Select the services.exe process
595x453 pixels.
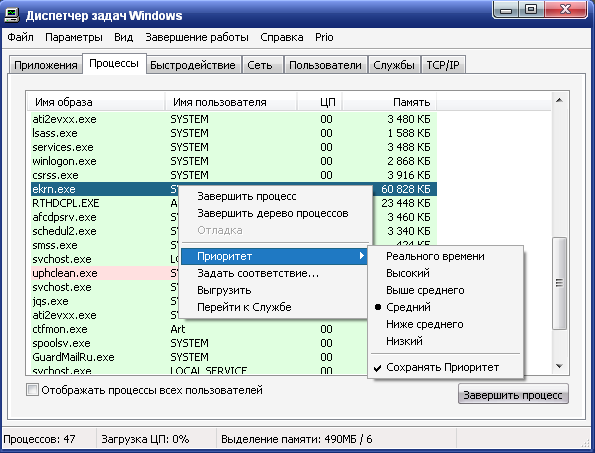pyautogui.click(x=234, y=147)
